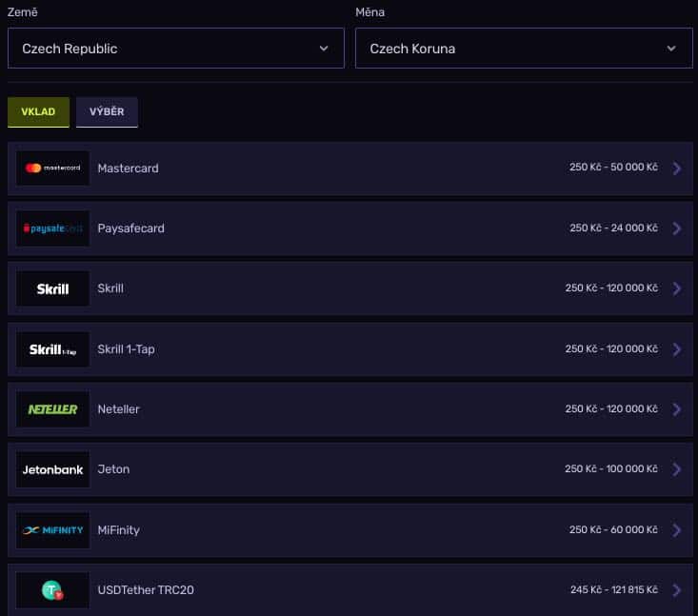
Task: Switch to the VÝBĚR tab
Action: [x=107, y=111]
